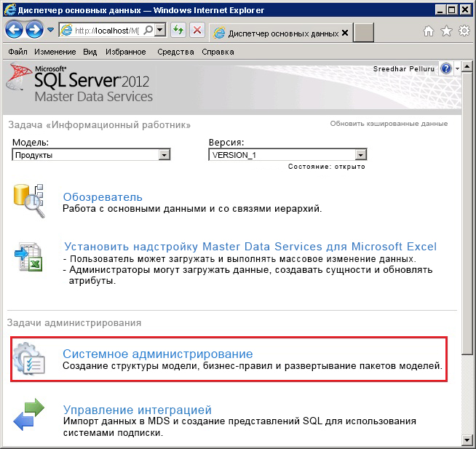Go back with the browser Back arrow
The width and height of the screenshot is (476, 449).
point(14,30)
